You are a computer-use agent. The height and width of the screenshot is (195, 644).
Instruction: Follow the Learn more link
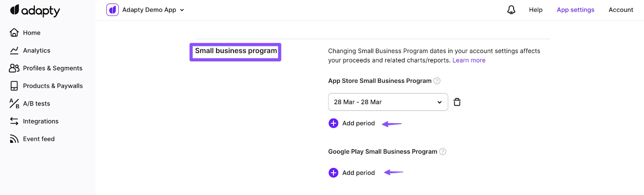pyautogui.click(x=469, y=60)
